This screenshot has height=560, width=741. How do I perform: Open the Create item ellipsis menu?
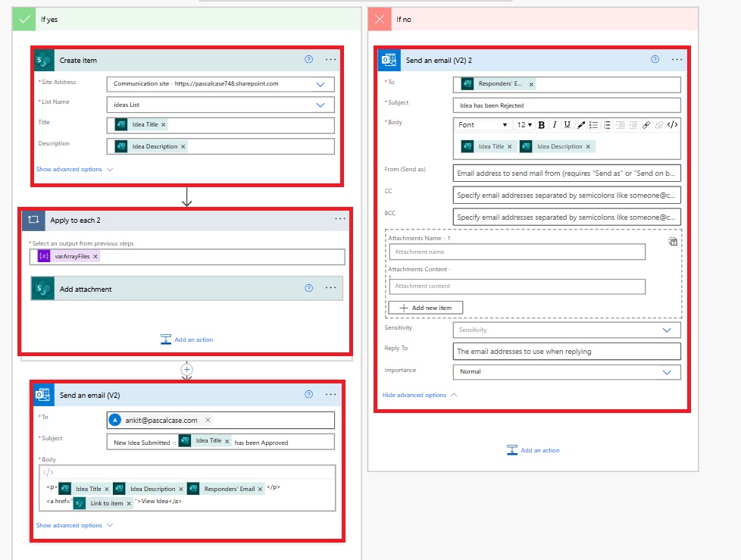tap(330, 60)
